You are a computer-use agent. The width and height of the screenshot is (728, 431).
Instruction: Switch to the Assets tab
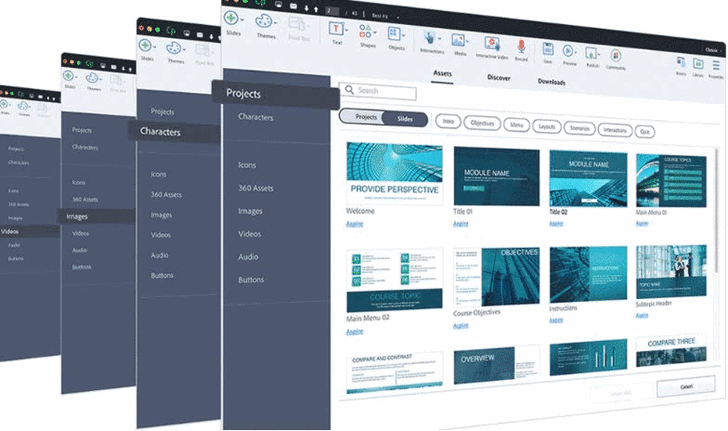tap(442, 73)
